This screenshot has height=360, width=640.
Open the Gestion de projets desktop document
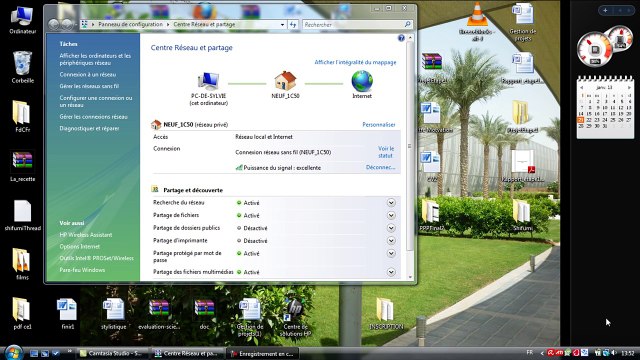522,21
